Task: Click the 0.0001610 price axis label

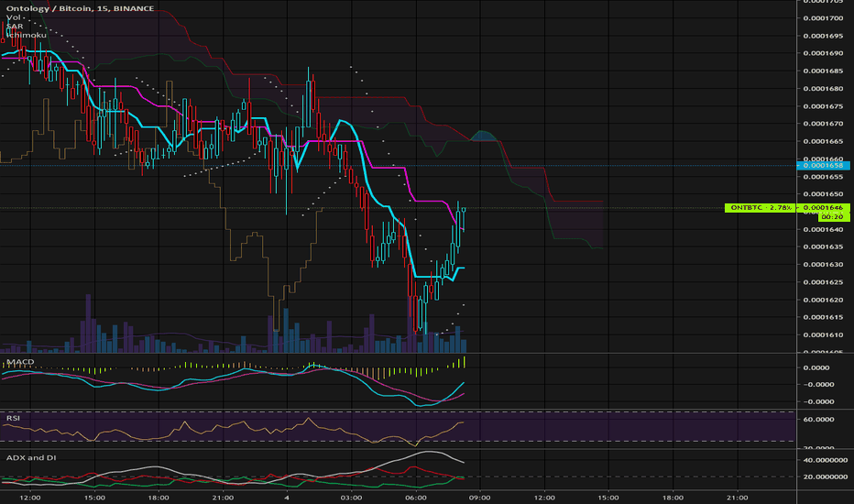Action: click(x=823, y=335)
